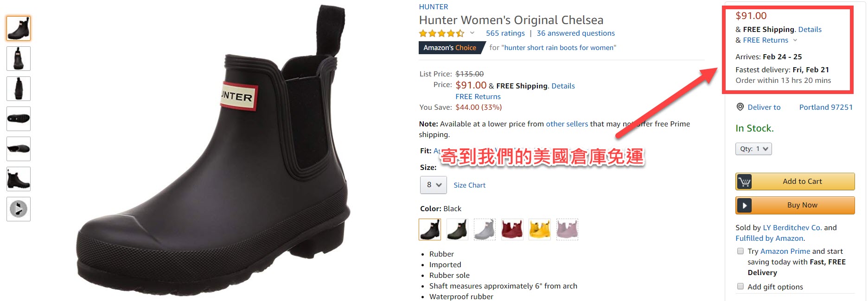Open the Size dropdown showing 8
This screenshot has height=301, width=868.
(x=434, y=185)
